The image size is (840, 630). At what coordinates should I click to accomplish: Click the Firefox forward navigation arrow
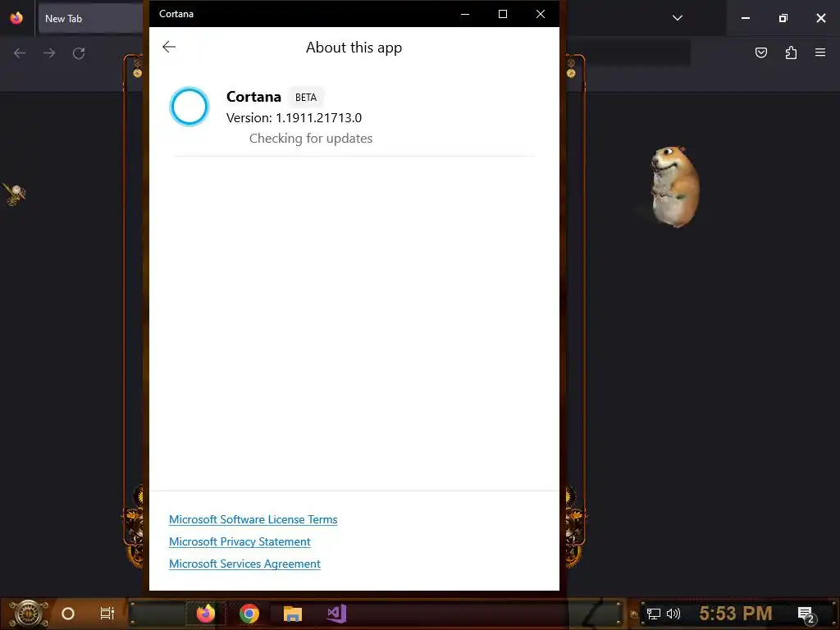click(49, 53)
